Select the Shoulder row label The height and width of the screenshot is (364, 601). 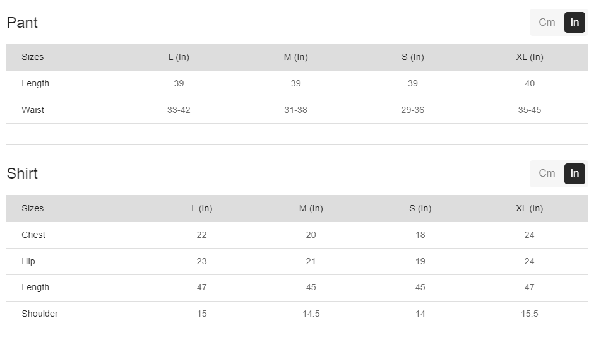40,314
